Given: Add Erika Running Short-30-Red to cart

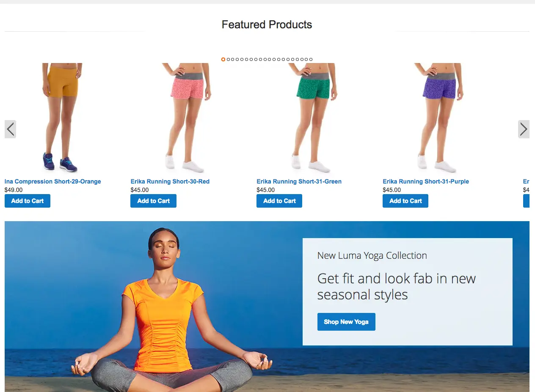Looking at the screenshot, I should coord(153,201).
